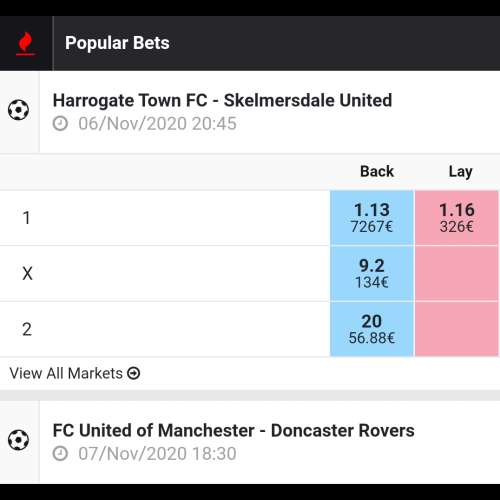
Task: Click the red flame Popular Bets icon
Action: point(25,44)
